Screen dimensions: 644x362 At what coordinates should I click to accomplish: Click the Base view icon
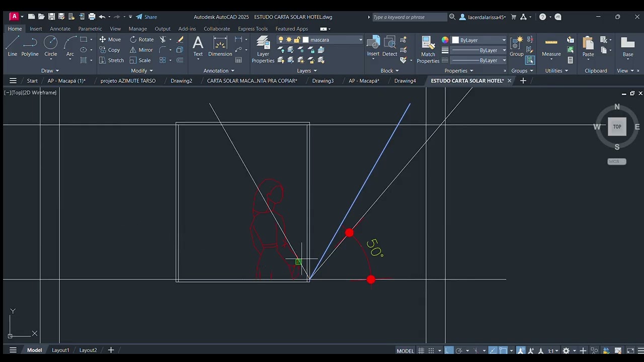[628, 46]
